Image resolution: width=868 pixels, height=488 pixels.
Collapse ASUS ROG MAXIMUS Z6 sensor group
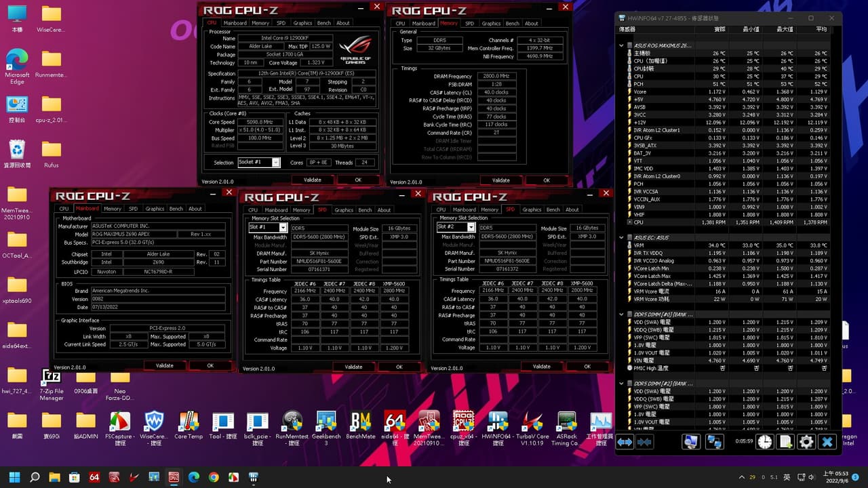pos(621,45)
